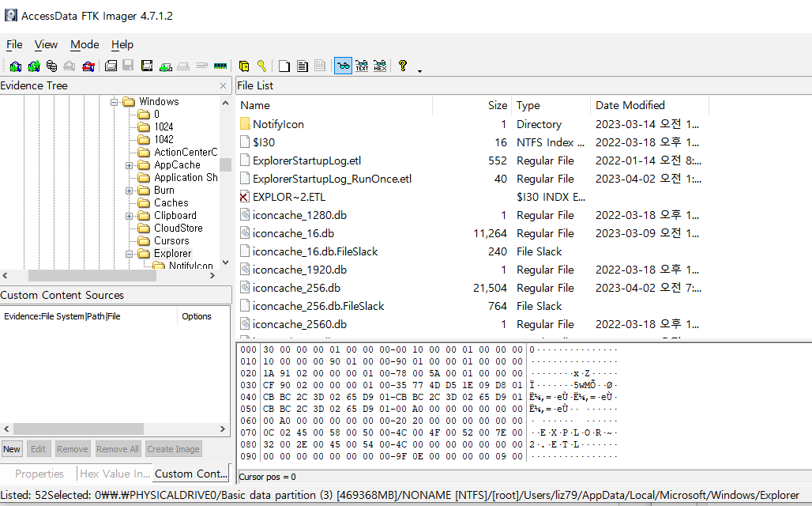
Task: Select the $I30 file entry
Action: coord(264,142)
